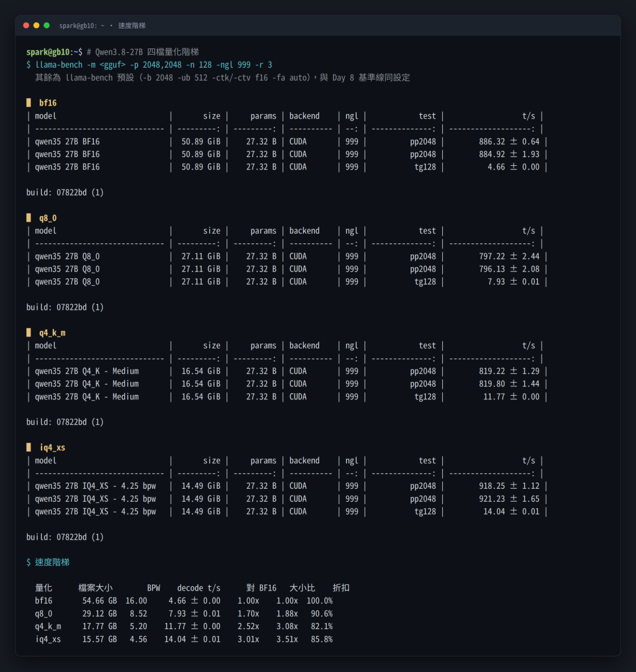
Task: Click the llama-bench command line
Action: [x=149, y=65]
